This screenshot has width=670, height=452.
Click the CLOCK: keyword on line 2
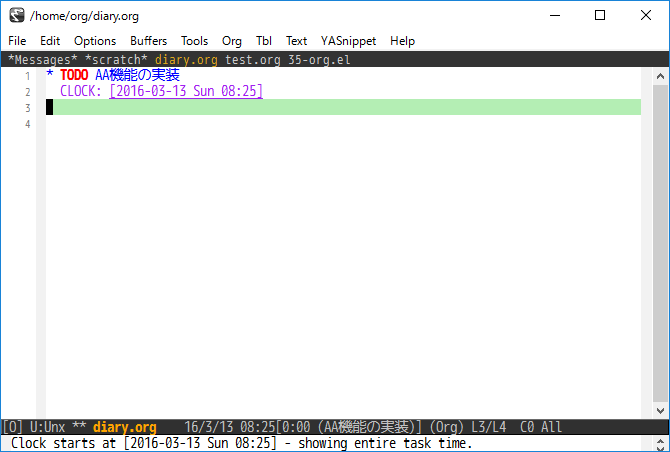coord(80,91)
